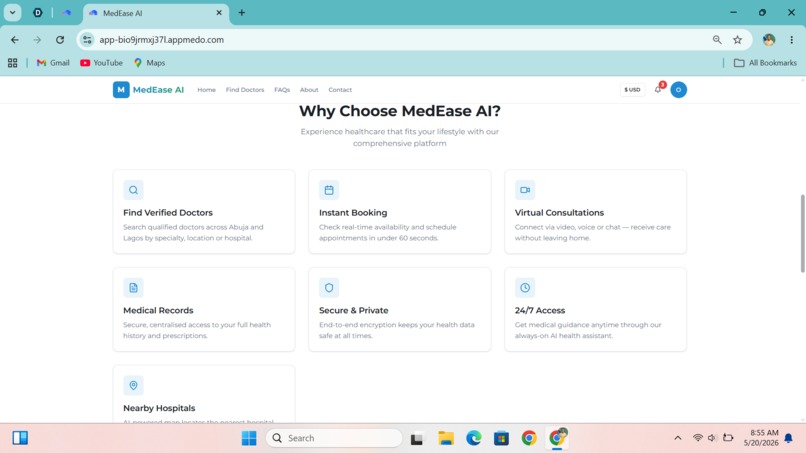Open the tab search dropdown arrow

click(12, 13)
